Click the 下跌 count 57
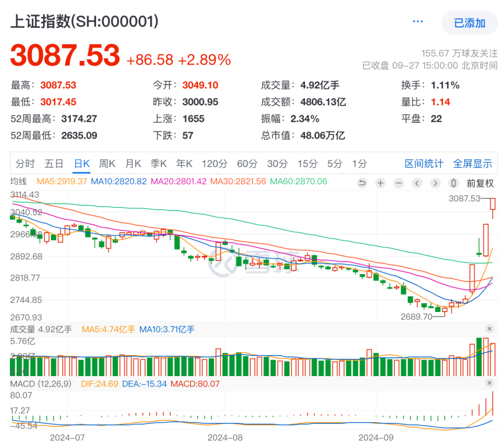The height and width of the screenshot is (447, 504). (x=188, y=136)
